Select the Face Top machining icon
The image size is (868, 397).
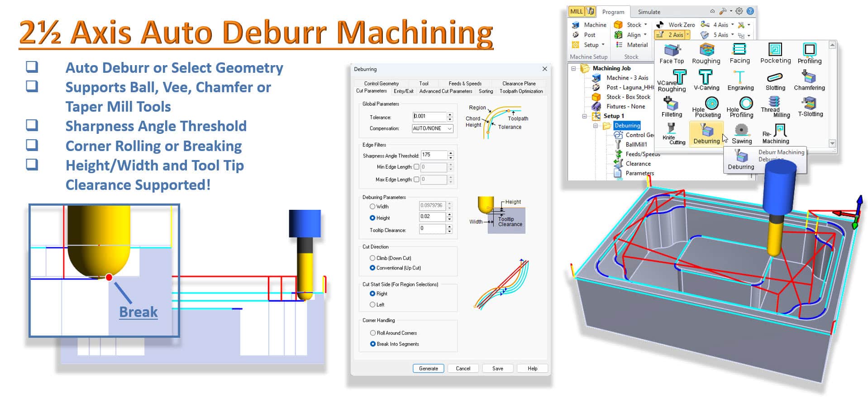(671, 53)
